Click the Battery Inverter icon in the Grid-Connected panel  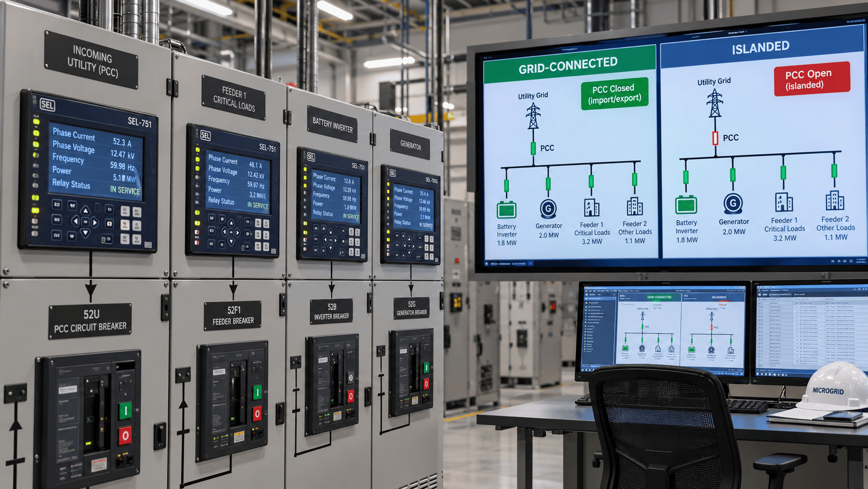(x=506, y=209)
